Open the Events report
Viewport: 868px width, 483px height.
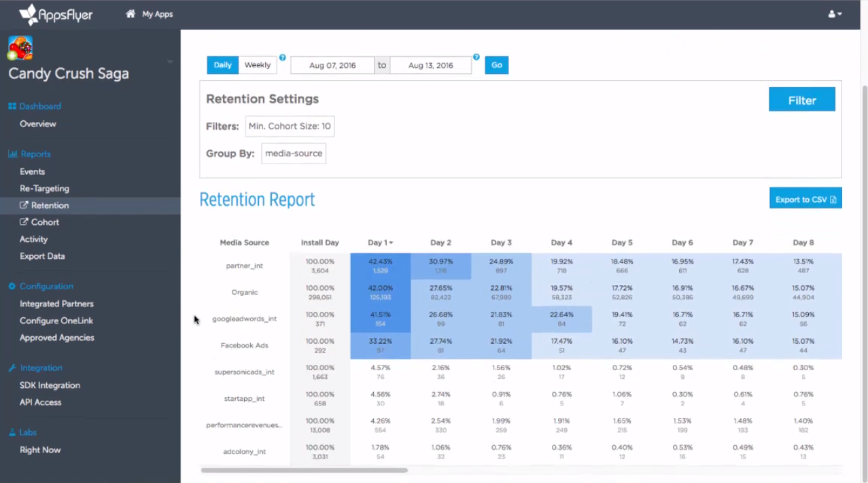tap(32, 172)
